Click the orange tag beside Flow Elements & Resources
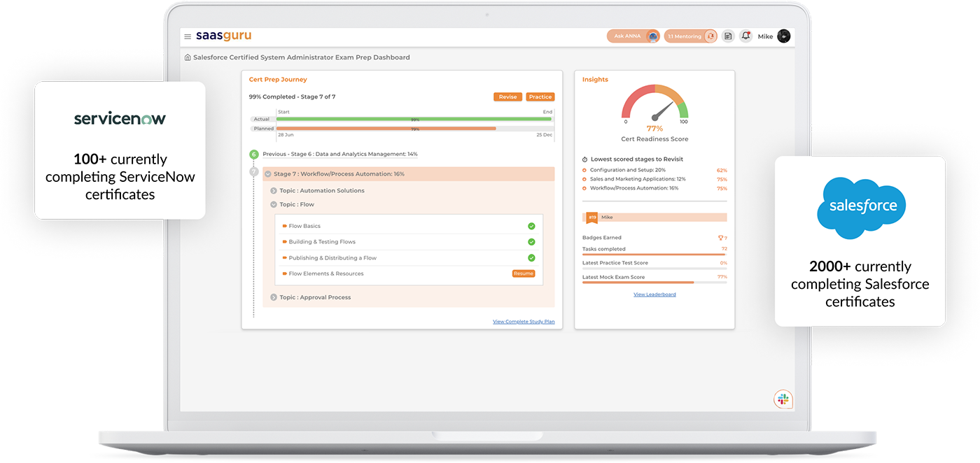Screen dimensions: 980x463 click(284, 274)
